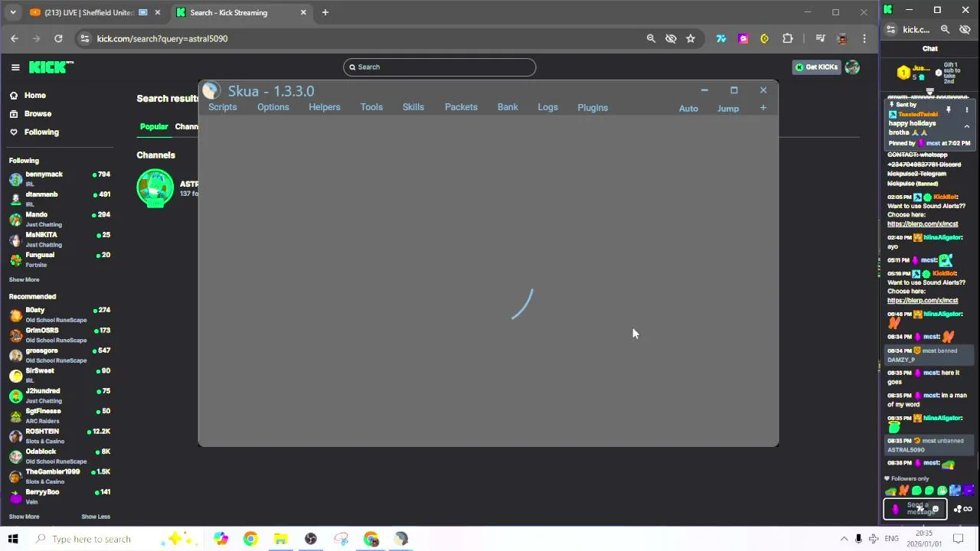The height and width of the screenshot is (551, 980).
Task: Open the Logs menu in Skua
Action: tap(547, 107)
